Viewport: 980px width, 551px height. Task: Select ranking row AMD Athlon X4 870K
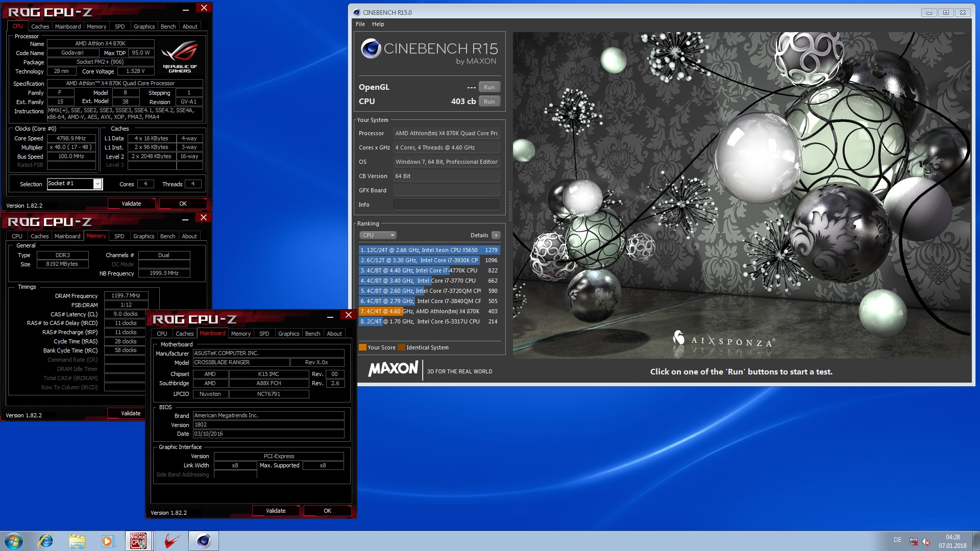(429, 311)
